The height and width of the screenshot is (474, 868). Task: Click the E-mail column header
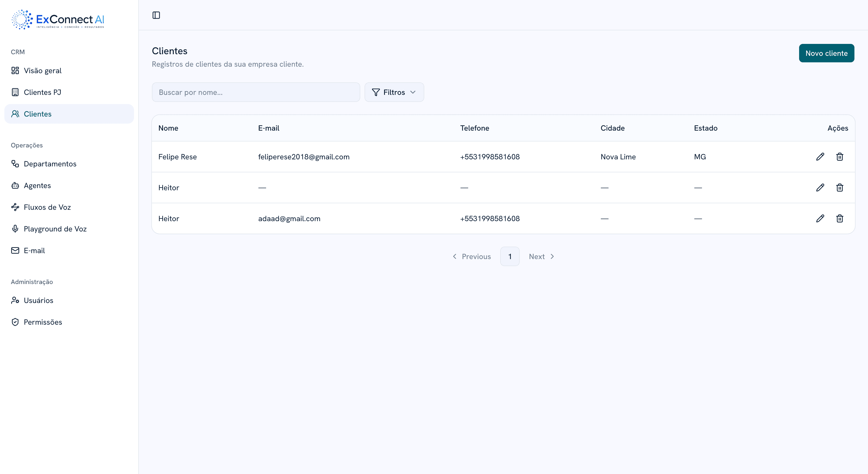tap(269, 128)
